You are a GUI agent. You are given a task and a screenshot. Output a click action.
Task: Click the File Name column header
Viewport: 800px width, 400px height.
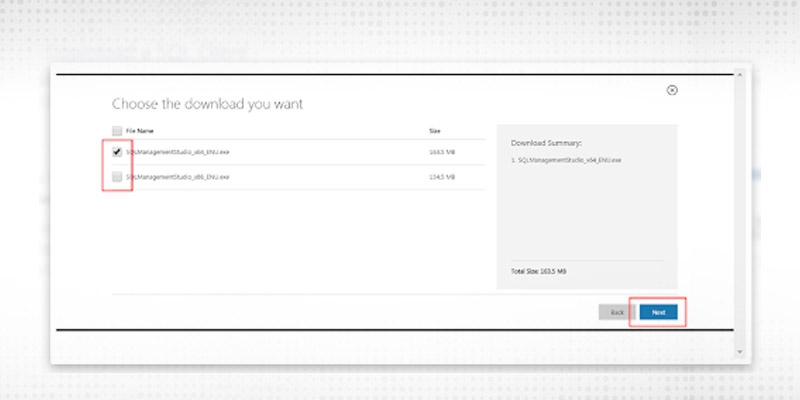point(138,131)
